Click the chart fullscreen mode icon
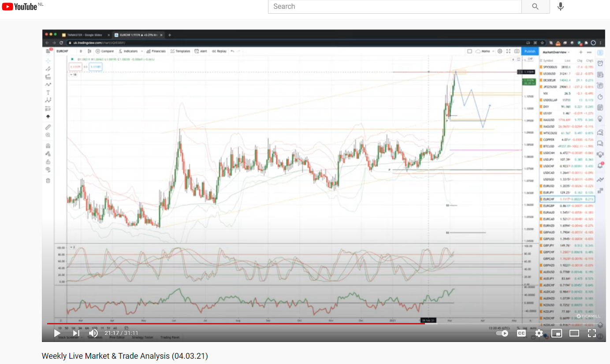 click(x=508, y=51)
